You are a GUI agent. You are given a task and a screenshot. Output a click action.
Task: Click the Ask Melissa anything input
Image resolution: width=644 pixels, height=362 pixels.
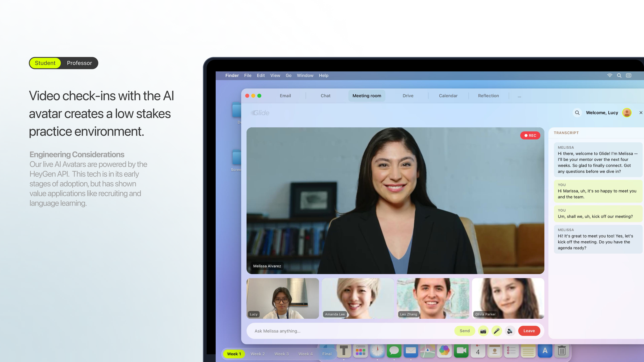click(350, 331)
